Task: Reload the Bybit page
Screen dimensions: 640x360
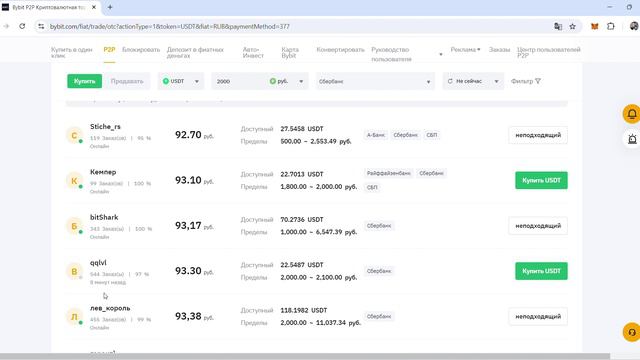Action: (22, 26)
